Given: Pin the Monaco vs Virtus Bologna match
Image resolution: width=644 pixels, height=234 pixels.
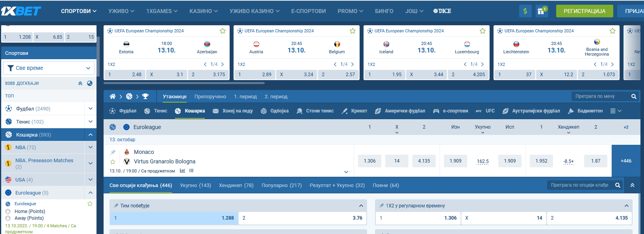Looking at the screenshot, I should pos(113,152).
